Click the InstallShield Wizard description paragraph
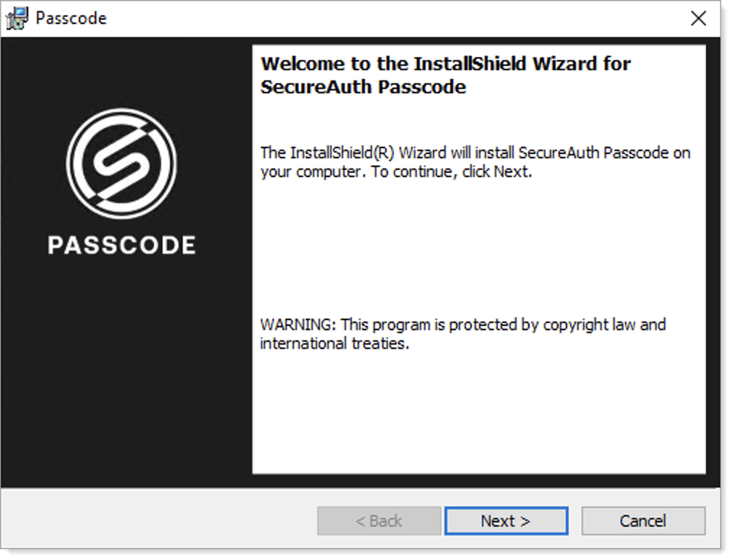 [473, 162]
